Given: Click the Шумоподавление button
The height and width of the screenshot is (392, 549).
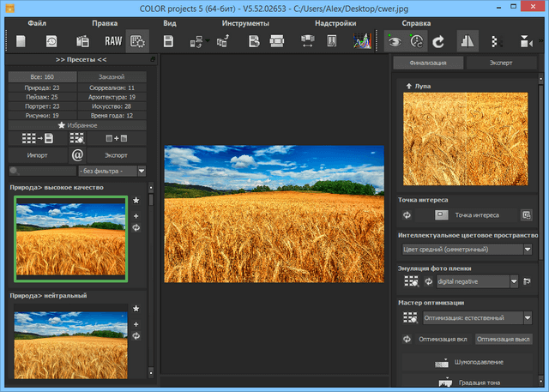Looking at the screenshot, I should click(467, 363).
